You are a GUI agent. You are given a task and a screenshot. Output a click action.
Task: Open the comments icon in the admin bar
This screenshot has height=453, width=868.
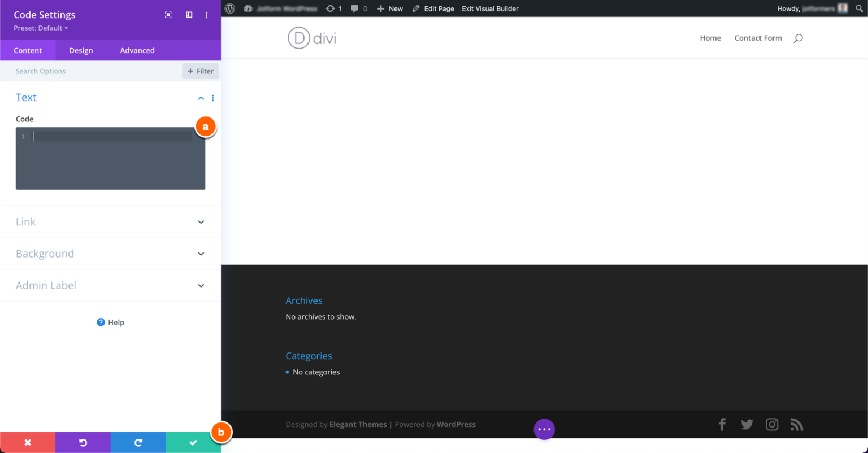click(x=355, y=8)
